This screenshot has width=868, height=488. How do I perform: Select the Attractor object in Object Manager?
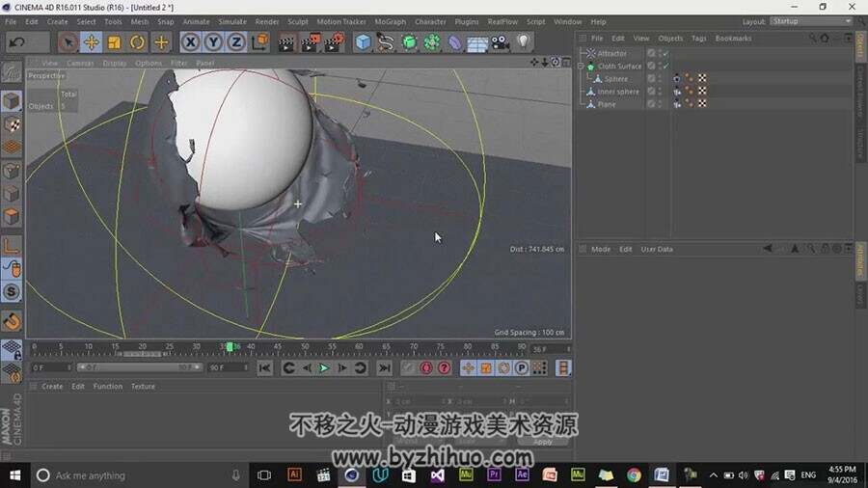coord(611,53)
